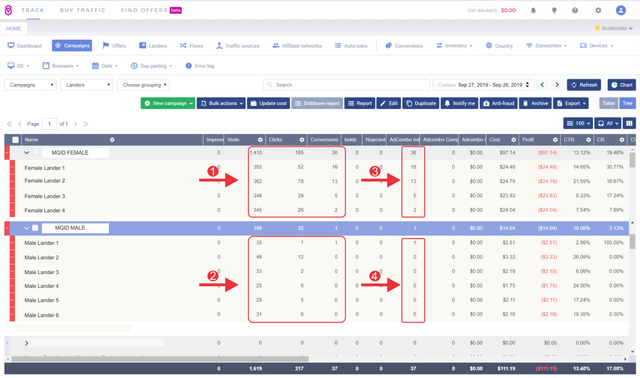Image resolution: width=640 pixels, height=378 pixels.
Task: Open Cost column settings gear
Action: [x=513, y=140]
